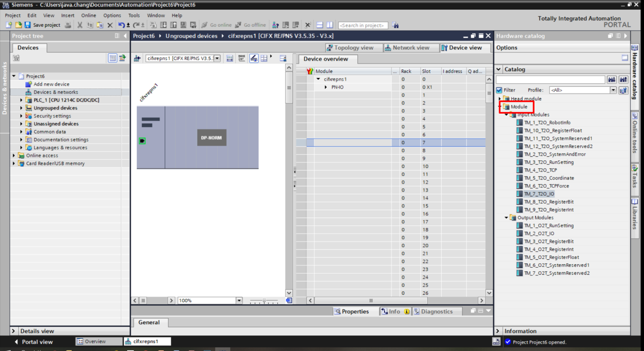
Task: Expand the PN-IO row in device overview
Action: (326, 87)
